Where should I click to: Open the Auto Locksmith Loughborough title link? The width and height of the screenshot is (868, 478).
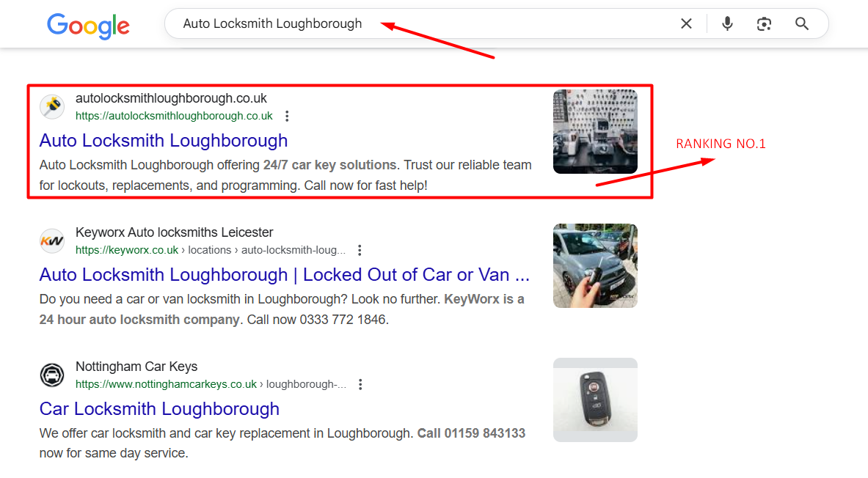click(x=164, y=140)
